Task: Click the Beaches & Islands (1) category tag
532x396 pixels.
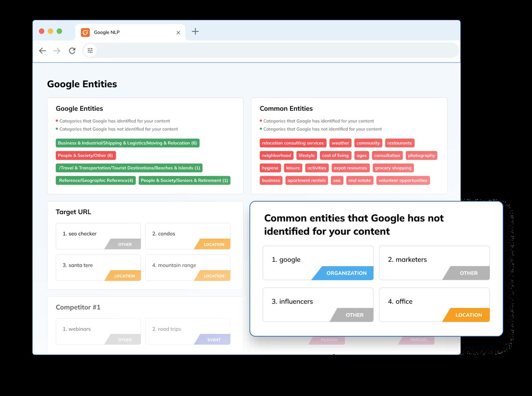Action: coord(129,168)
